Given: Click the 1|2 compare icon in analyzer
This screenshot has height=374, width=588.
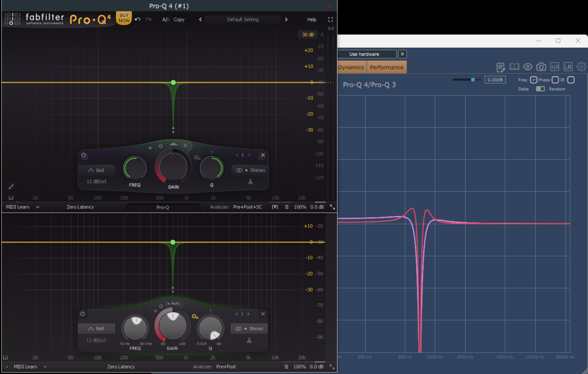Looking at the screenshot, I should [555, 67].
